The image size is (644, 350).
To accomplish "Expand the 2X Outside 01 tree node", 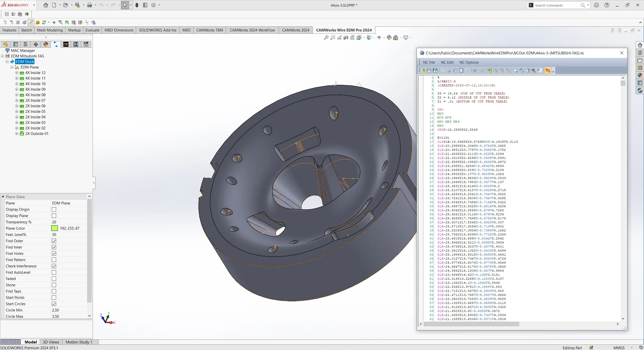I will click(17, 134).
